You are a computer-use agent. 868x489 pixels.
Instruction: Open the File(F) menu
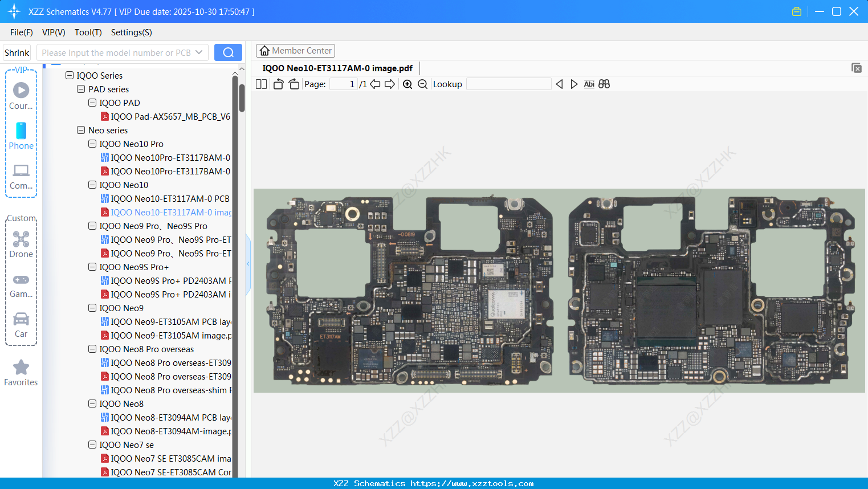[22, 32]
